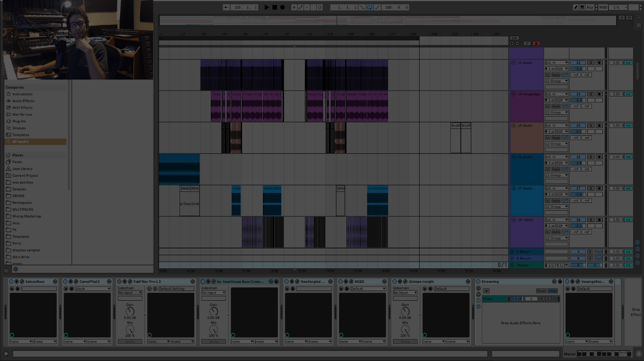The width and height of the screenshot is (644, 361).
Task: Open input channel dropdown on 14 nnujeedgv
Action: pos(556,100)
